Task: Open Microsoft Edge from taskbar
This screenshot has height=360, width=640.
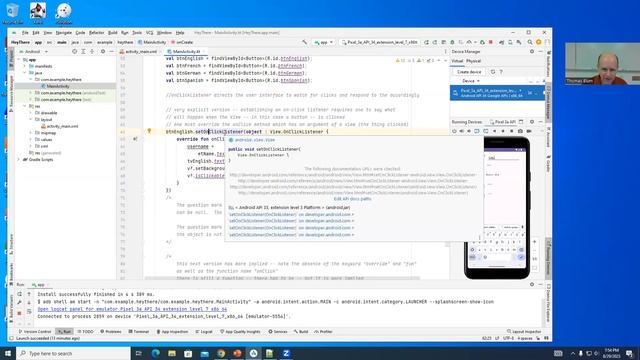Action: (156, 353)
